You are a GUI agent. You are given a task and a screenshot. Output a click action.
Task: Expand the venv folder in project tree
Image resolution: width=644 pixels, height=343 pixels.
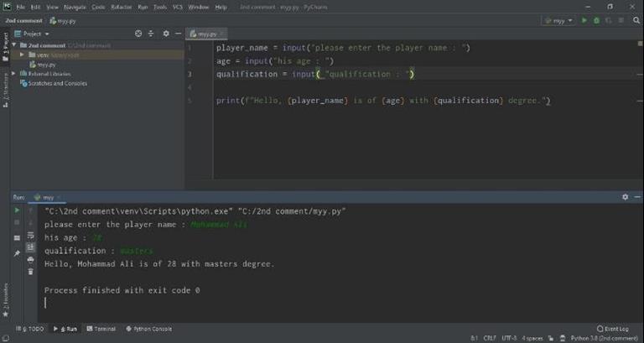[x=23, y=55]
